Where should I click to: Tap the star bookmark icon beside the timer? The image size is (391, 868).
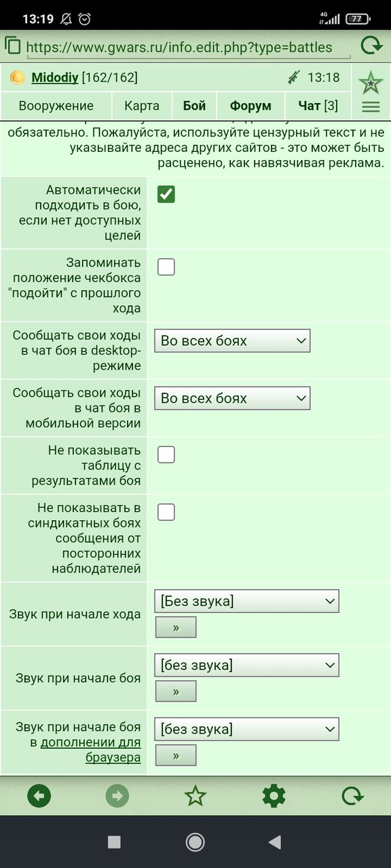pyautogui.click(x=371, y=82)
